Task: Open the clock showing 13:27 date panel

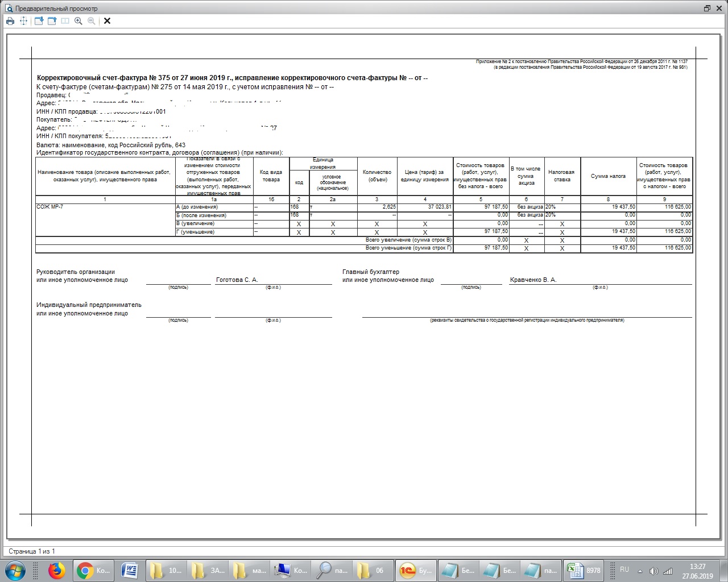Action: coord(697,571)
